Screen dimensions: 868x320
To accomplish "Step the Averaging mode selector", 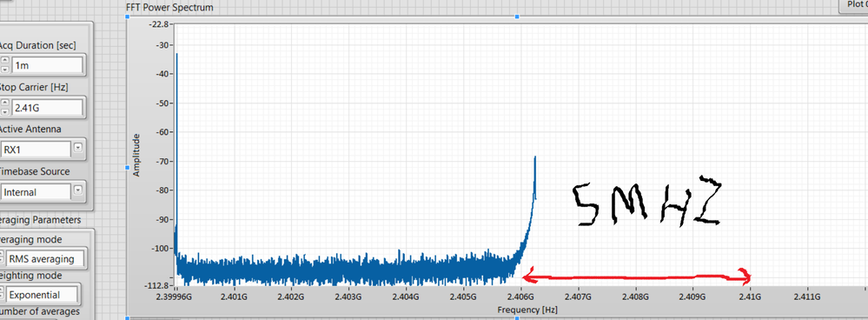I will pos(2,258).
